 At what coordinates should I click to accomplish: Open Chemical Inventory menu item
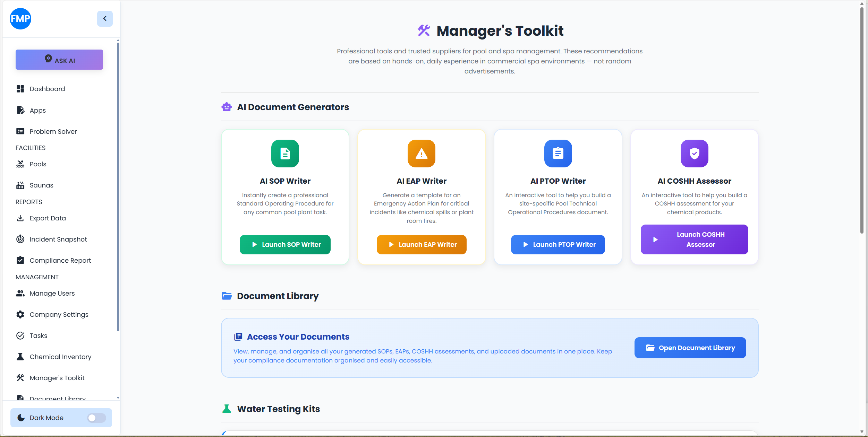click(61, 357)
